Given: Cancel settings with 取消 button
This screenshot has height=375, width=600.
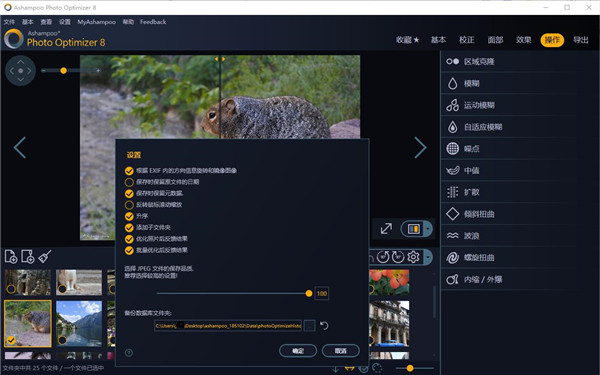Looking at the screenshot, I should click(x=341, y=351).
